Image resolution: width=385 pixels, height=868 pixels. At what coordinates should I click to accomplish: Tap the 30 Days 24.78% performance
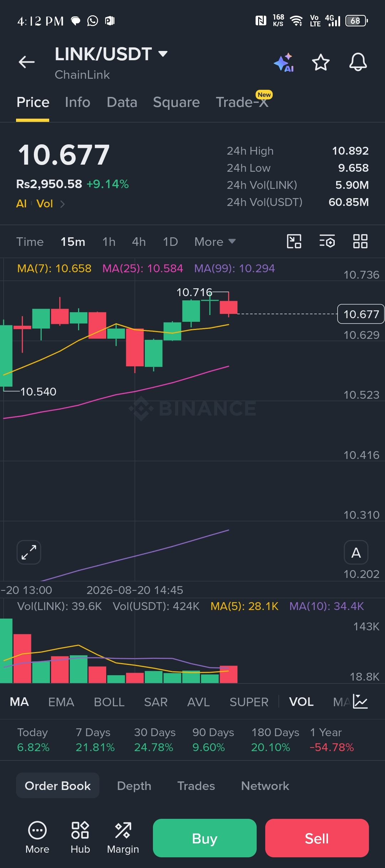(155, 740)
